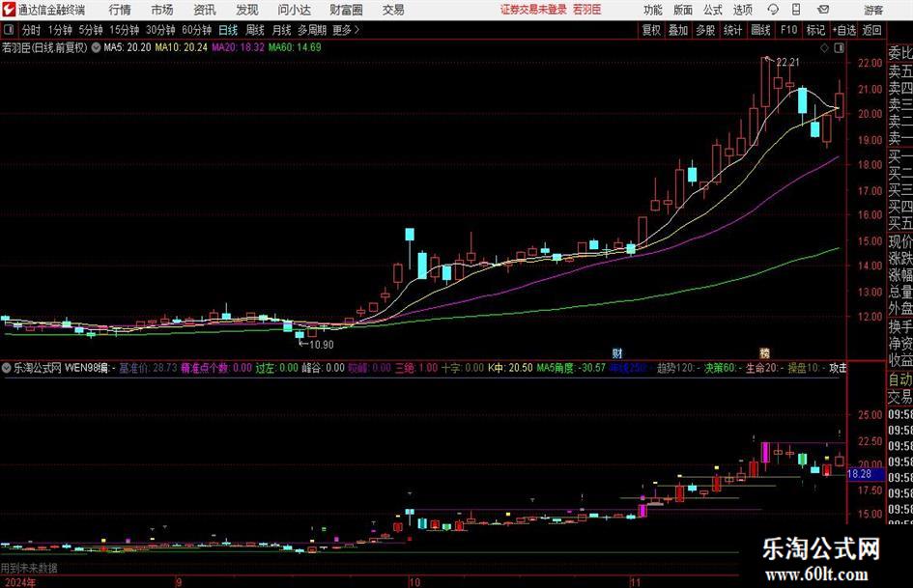This screenshot has height=588, width=913.
Task: Click the 多股 multi-stock button
Action: [705, 30]
